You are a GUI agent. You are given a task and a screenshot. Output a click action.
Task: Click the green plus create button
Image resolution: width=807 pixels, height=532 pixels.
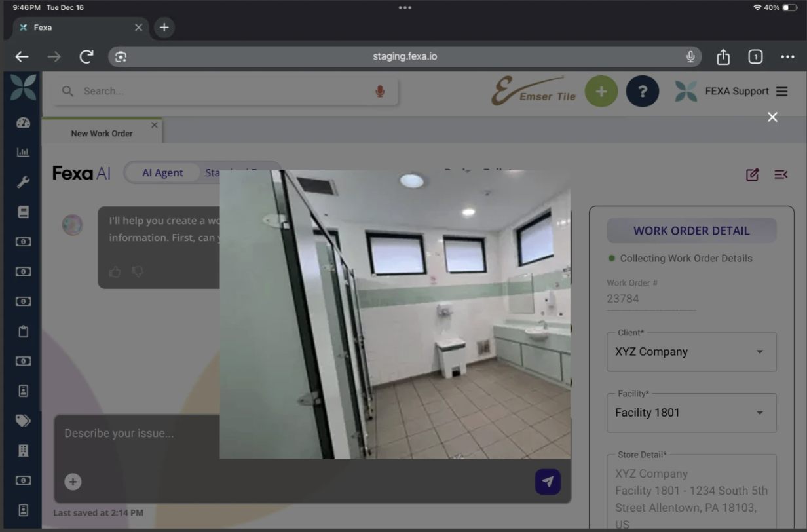pos(601,92)
